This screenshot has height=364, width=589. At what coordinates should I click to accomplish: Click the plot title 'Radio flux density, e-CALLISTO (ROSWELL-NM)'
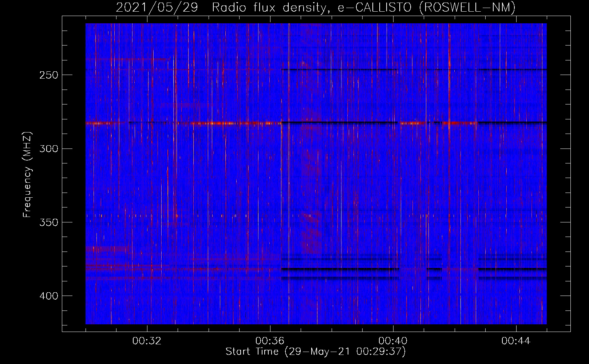pos(364,7)
